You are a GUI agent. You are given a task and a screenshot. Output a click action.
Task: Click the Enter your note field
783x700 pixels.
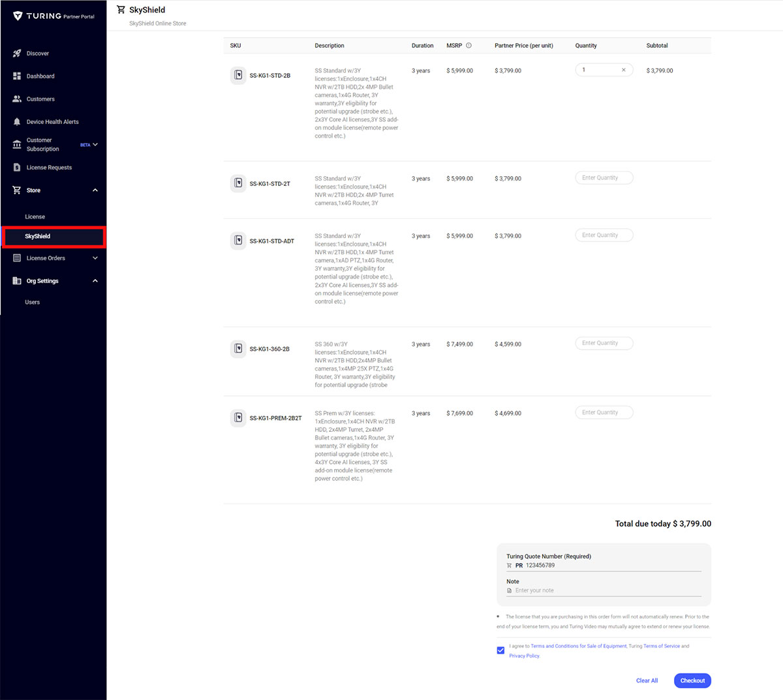tap(604, 590)
